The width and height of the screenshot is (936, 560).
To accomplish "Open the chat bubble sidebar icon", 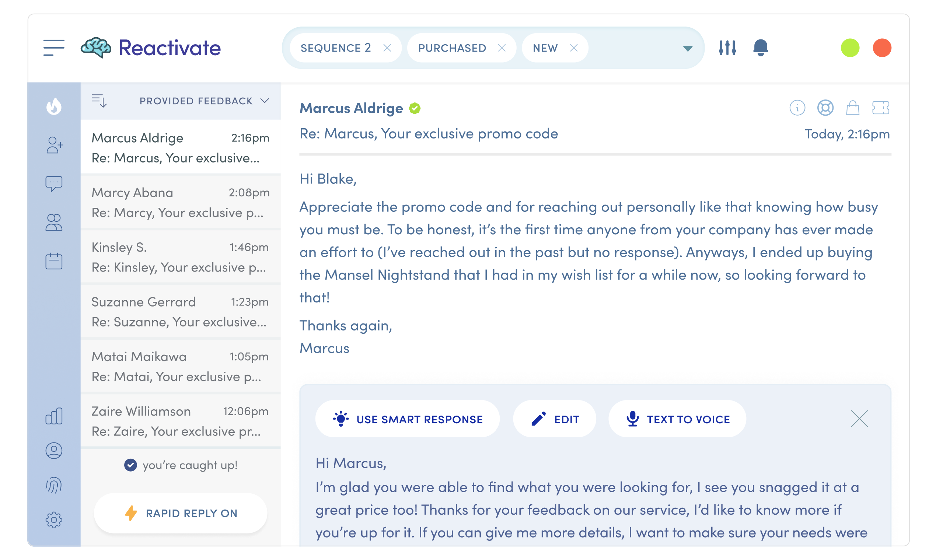I will tap(54, 184).
